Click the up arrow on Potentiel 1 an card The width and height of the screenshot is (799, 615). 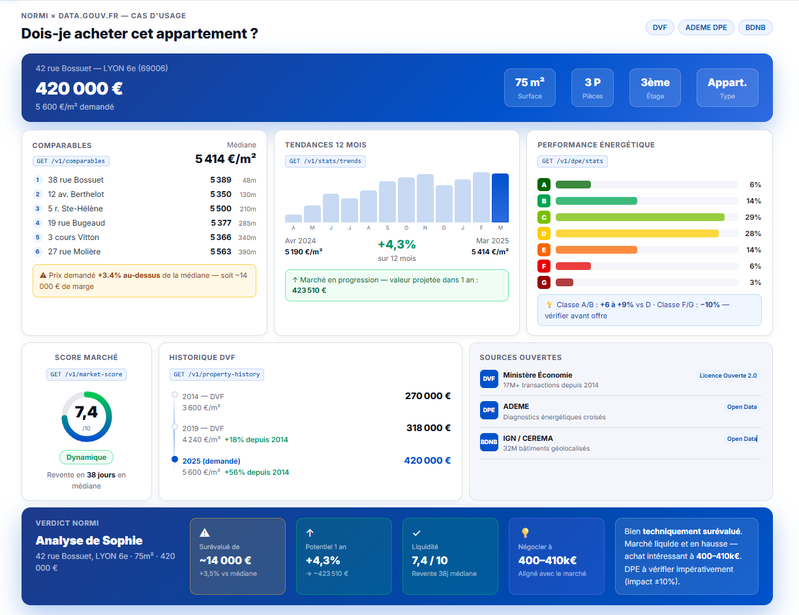click(310, 533)
